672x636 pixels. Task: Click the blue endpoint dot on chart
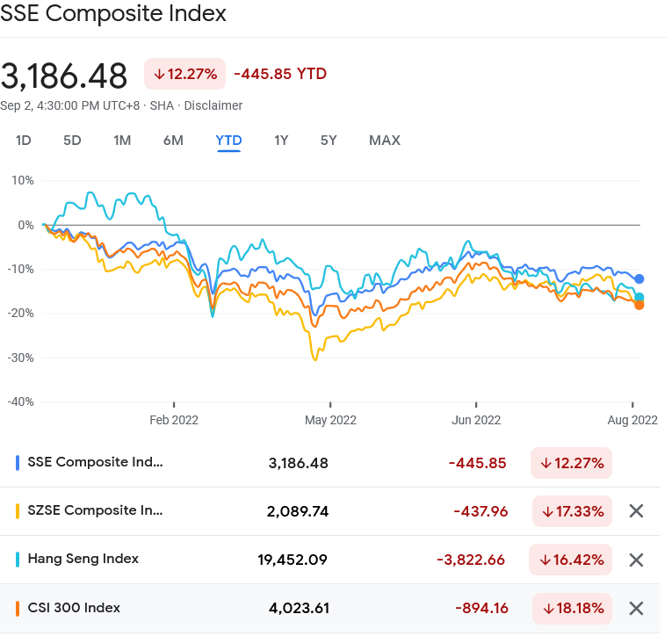[639, 279]
